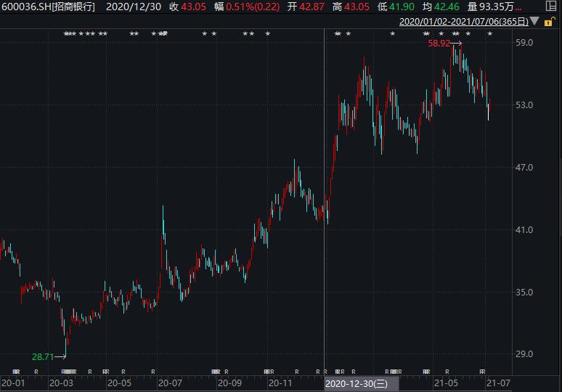Click the highlighted 2020-12-30(三) date label

tap(357, 383)
